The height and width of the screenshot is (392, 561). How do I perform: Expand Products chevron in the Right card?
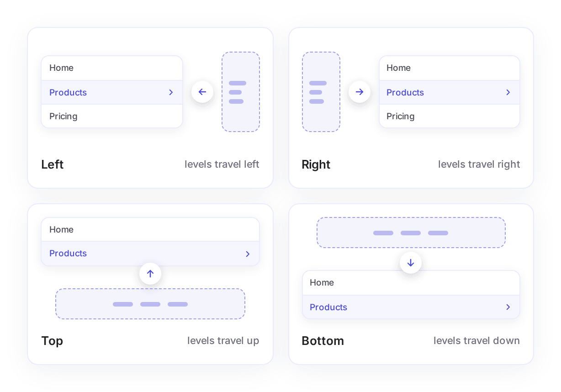pyautogui.click(x=508, y=92)
